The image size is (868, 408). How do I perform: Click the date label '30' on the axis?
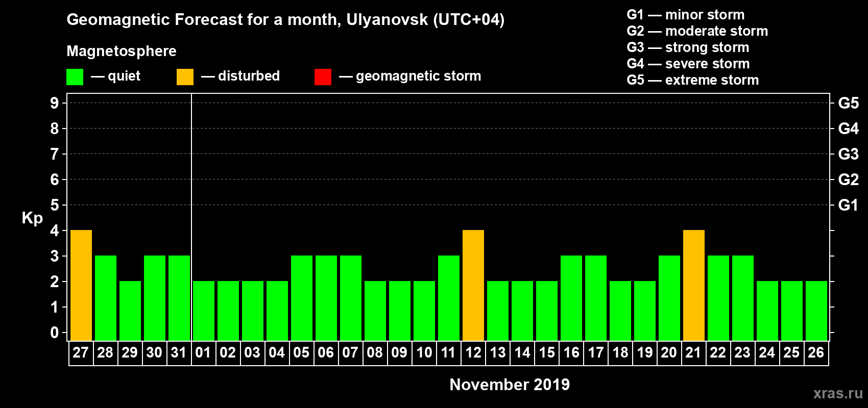point(154,353)
